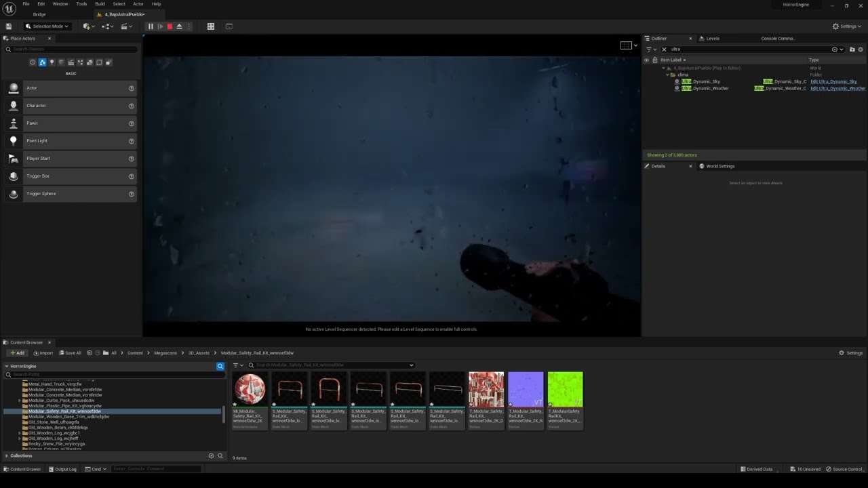The width and height of the screenshot is (868, 488).
Task: Open the Edit menu
Action: coord(41,4)
